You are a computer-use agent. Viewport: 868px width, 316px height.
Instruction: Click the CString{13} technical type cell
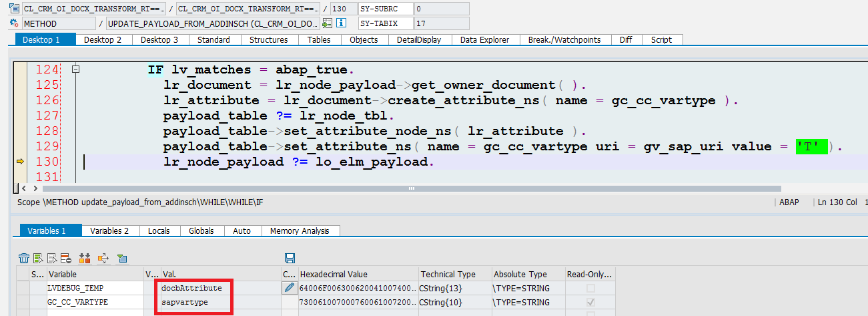[x=454, y=288]
